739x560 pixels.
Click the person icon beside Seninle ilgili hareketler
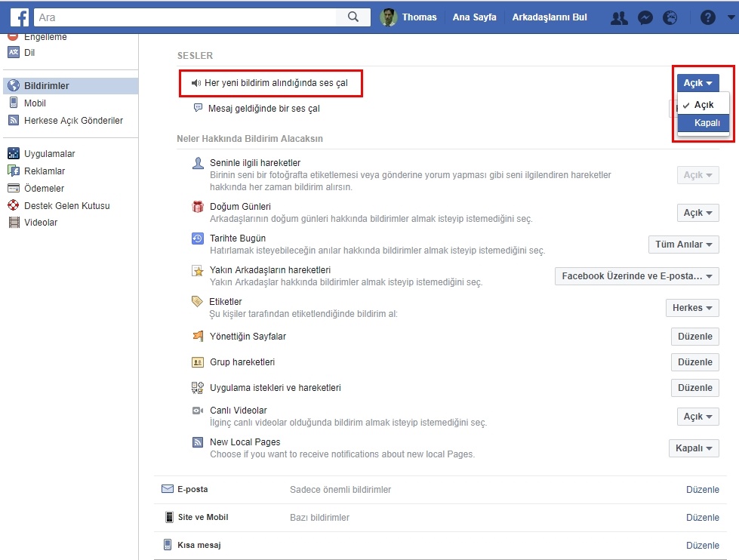coord(198,163)
